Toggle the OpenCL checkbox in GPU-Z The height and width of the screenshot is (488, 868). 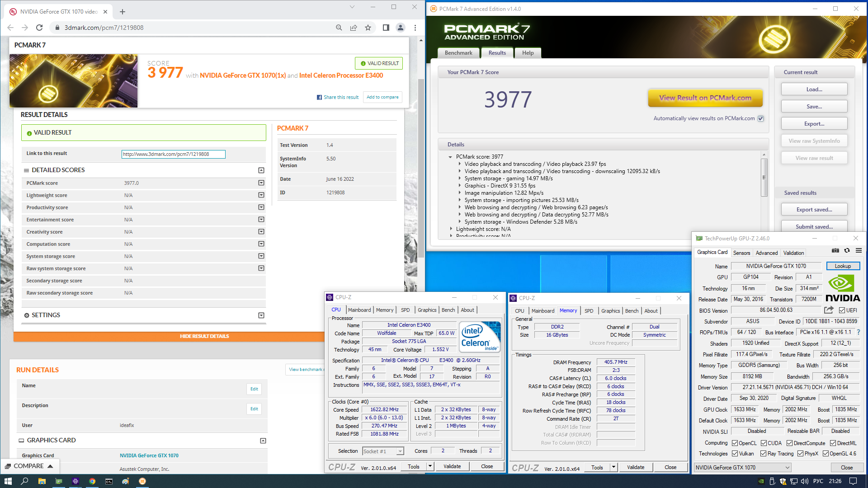click(x=735, y=443)
